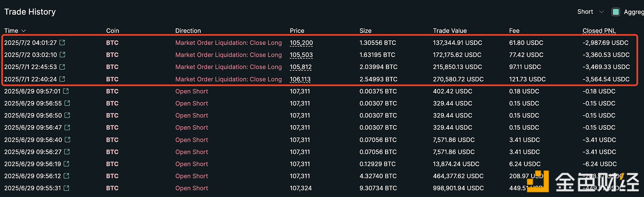Click BTC coin in the first row
The width and height of the screenshot is (644, 197).
pyautogui.click(x=112, y=43)
